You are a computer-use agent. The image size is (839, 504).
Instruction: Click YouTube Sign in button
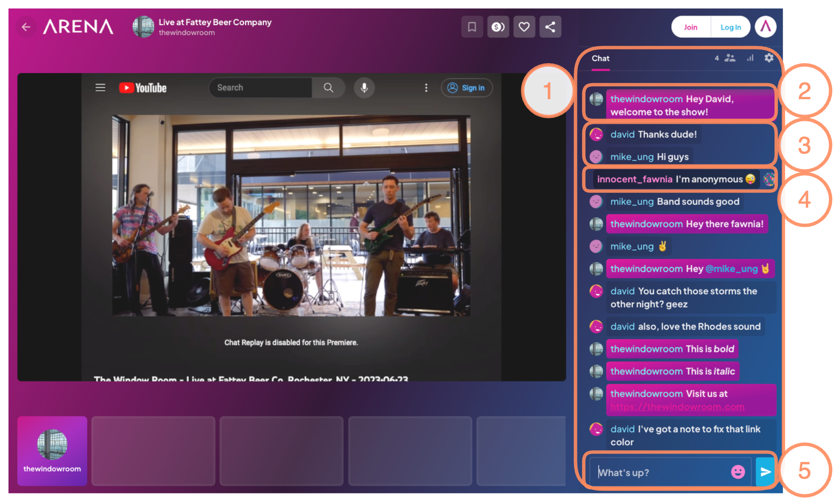[x=467, y=88]
